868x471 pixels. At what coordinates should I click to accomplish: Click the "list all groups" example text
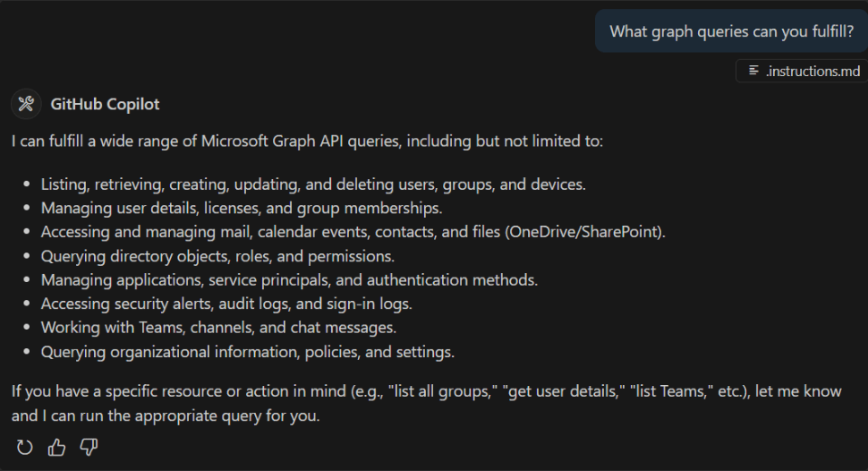coord(441,392)
